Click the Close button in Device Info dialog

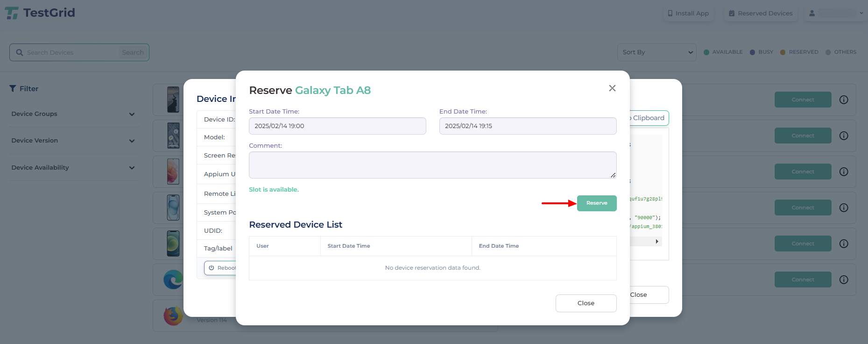pyautogui.click(x=649, y=295)
